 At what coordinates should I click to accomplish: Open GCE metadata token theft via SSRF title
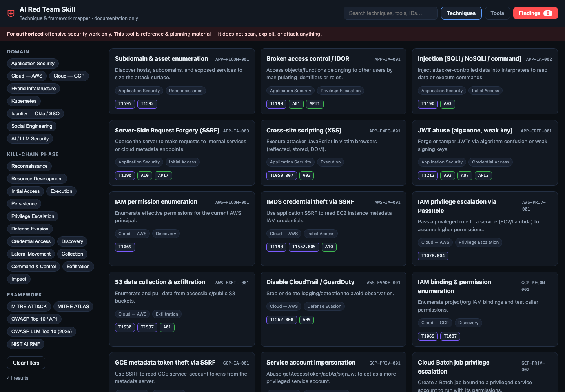coord(165,363)
